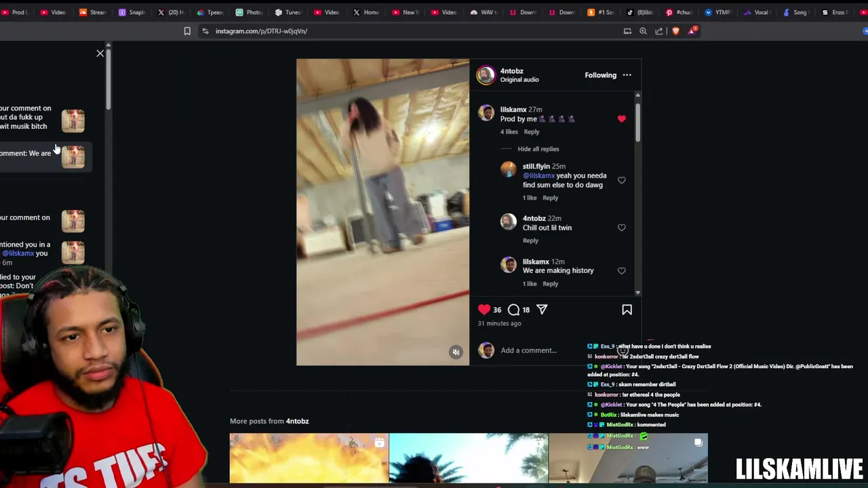
Task: Switch to the 'YTMP' tab
Action: pyautogui.click(x=717, y=12)
